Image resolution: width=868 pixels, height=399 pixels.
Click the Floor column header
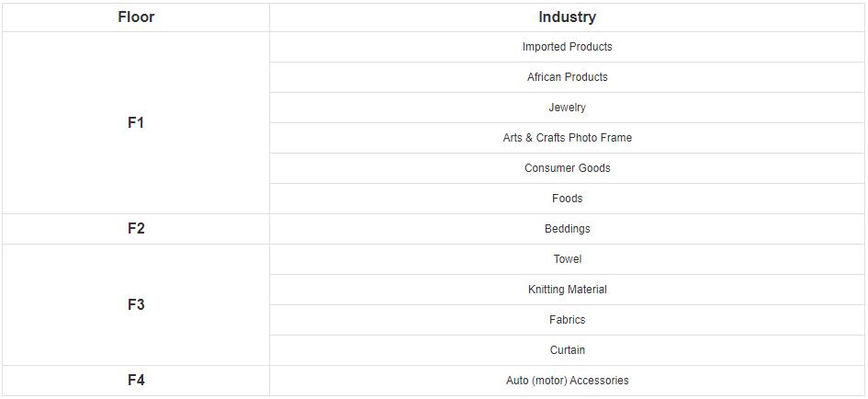pos(136,17)
